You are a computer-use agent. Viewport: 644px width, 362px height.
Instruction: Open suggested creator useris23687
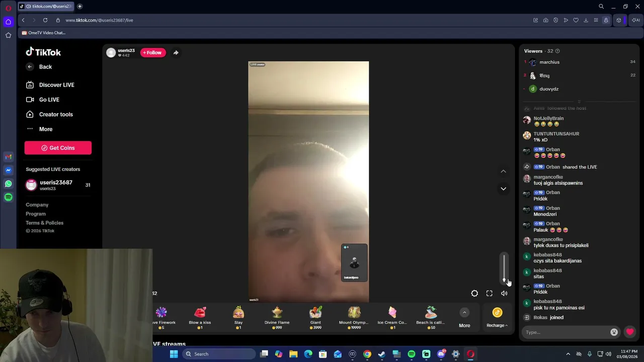58,185
